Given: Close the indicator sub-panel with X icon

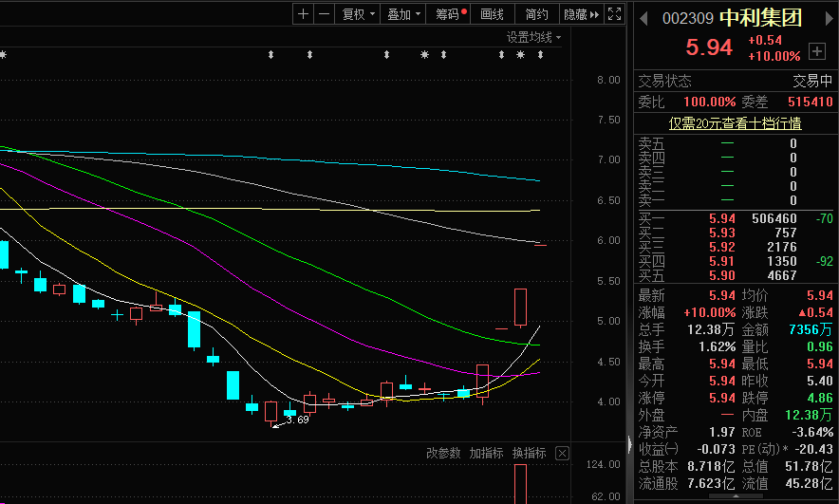Looking at the screenshot, I should click(562, 453).
